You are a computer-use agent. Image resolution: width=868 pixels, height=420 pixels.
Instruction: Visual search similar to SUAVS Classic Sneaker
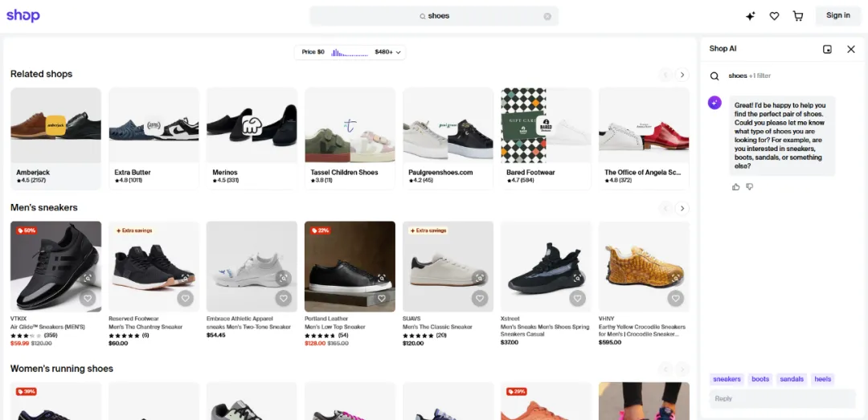pyautogui.click(x=479, y=279)
